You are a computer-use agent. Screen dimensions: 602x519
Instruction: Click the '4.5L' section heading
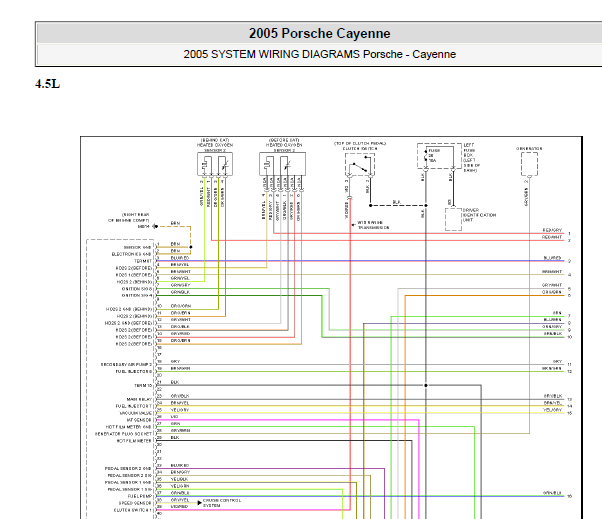pos(48,84)
